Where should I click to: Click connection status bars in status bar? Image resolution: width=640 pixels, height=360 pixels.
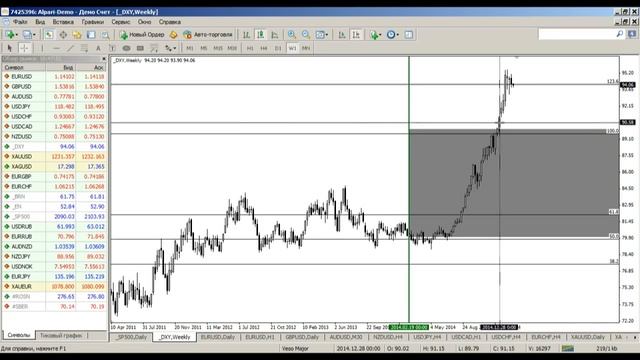point(568,349)
